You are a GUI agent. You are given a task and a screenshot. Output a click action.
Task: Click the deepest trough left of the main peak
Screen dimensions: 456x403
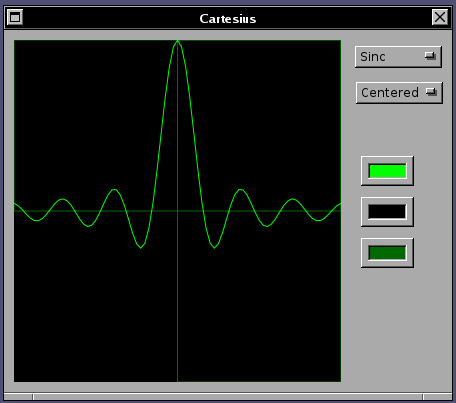(141, 247)
